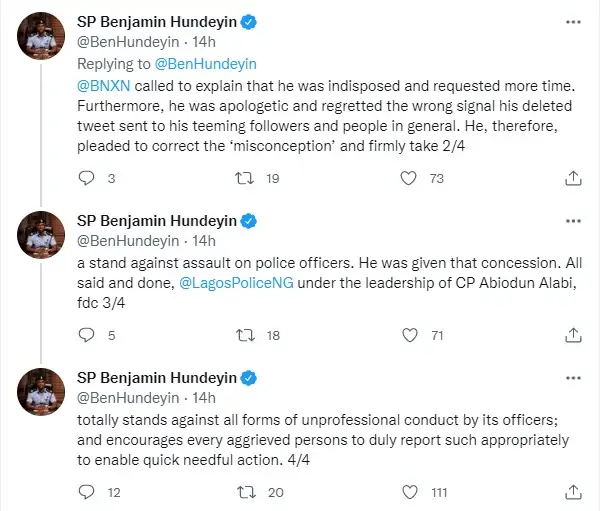Open more options for first tweet
Screen dimensions: 606x511
[x=571, y=21]
